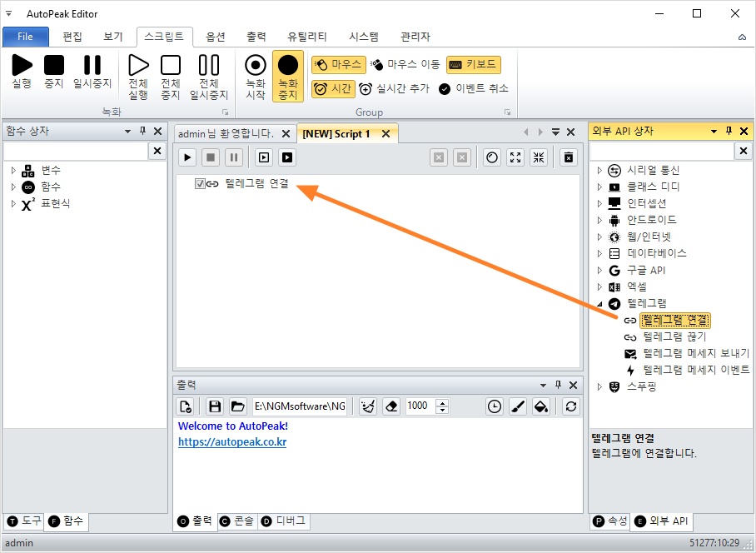This screenshot has width=756, height=553.
Task: Click the trash delete icon in script toolbar
Action: [x=569, y=157]
